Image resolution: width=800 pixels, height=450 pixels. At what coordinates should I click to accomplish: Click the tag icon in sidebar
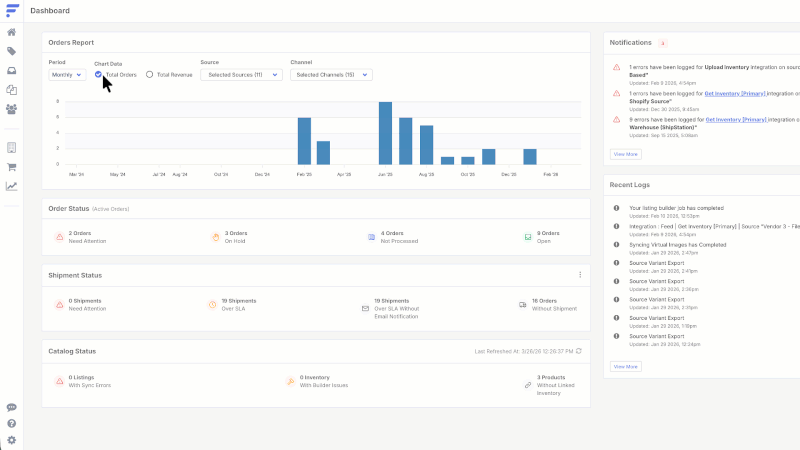coord(11,51)
